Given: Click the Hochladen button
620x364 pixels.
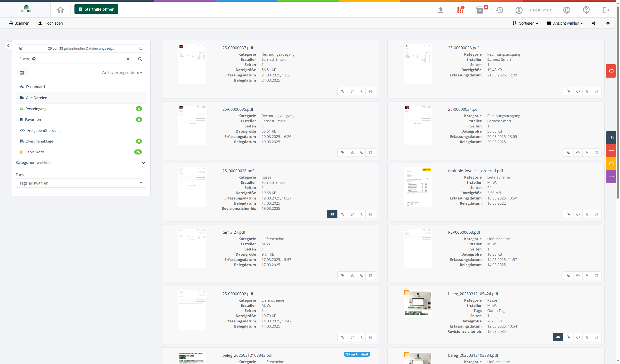Looking at the screenshot, I should (50, 23).
